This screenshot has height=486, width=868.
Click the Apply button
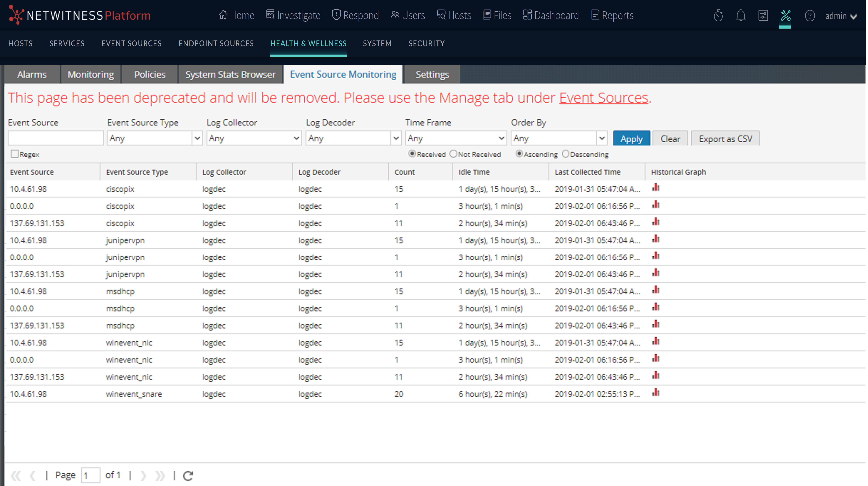631,139
